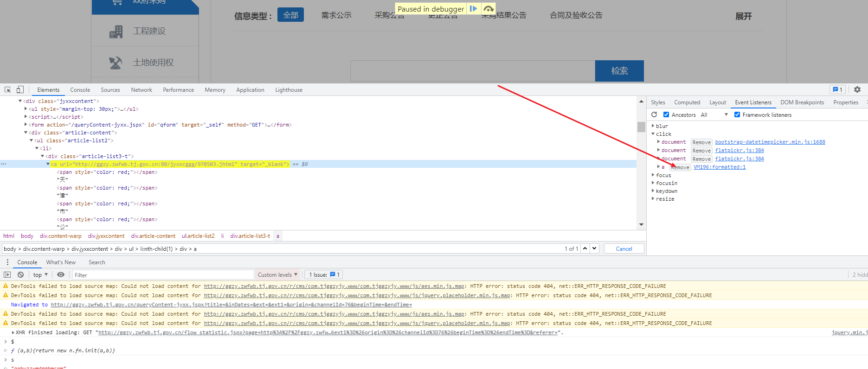Viewport: 868px width, 369px height.
Task: Clear the console with the clear icon
Action: click(21, 274)
